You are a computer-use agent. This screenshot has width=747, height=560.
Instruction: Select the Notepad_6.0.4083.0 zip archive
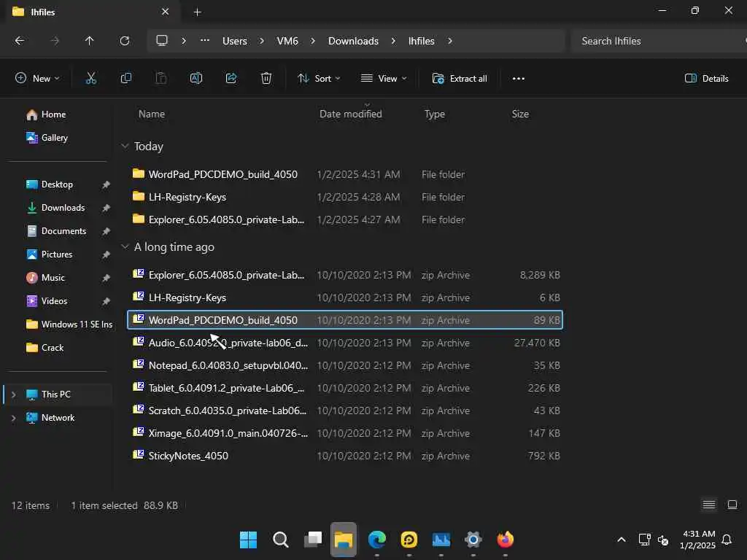pos(345,365)
